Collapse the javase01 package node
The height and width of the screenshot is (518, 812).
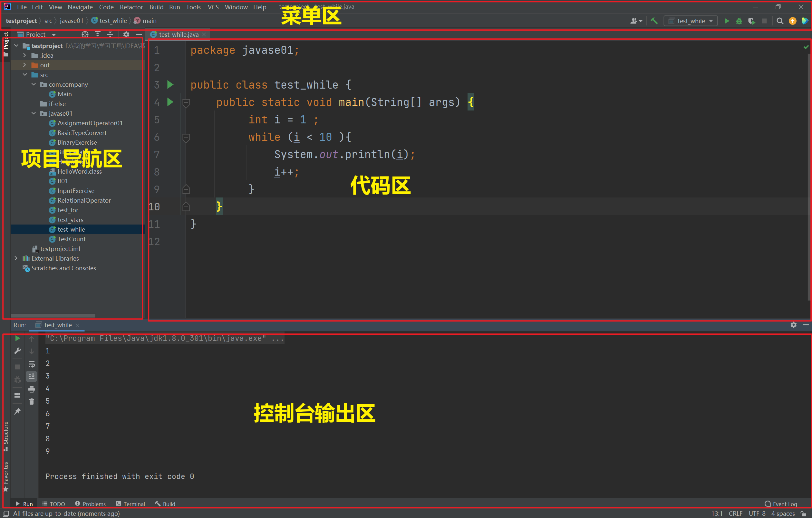coord(34,114)
